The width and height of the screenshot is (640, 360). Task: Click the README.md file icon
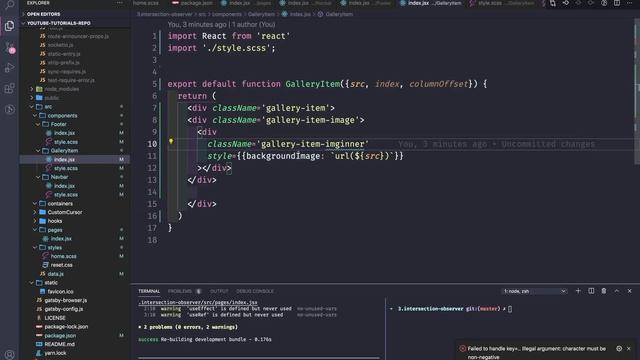tap(39, 344)
